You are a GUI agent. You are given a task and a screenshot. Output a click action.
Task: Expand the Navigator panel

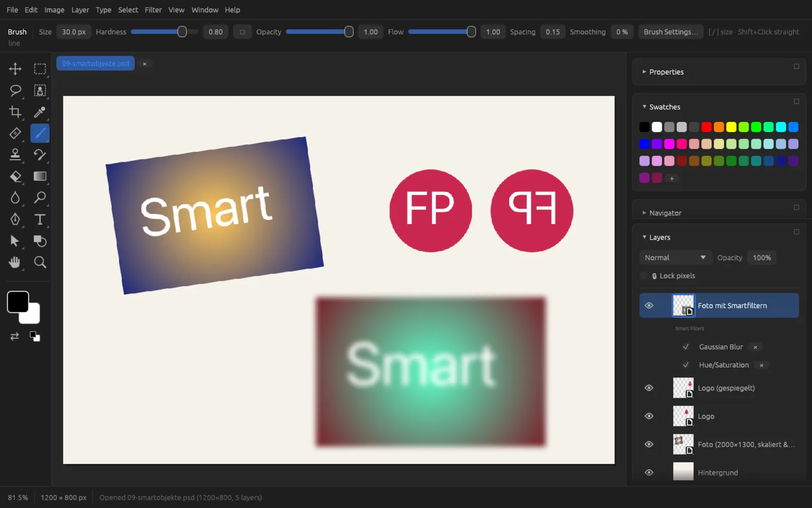pyautogui.click(x=644, y=213)
